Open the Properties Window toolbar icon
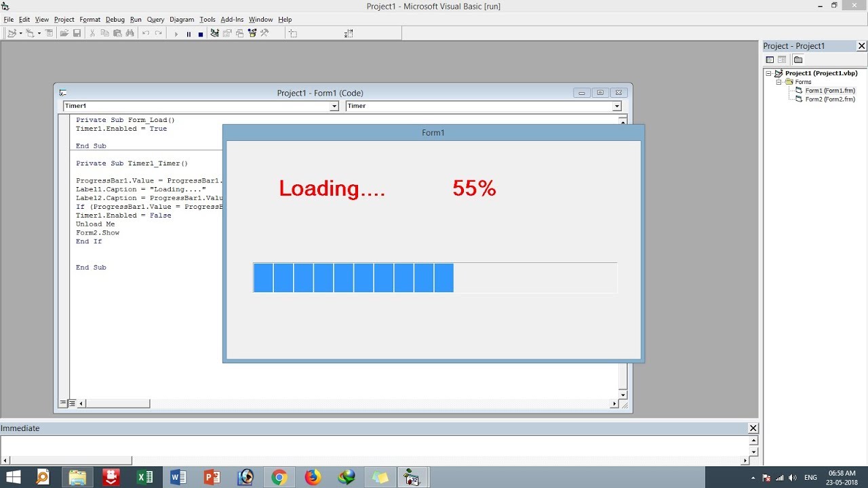Viewport: 868px width, 488px height. coord(227,33)
